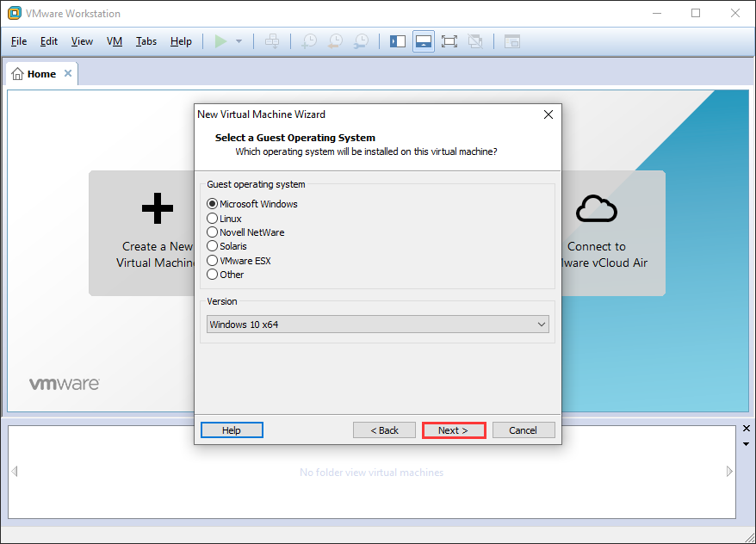
Task: Click Connect to VMware vCloud Air label
Action: tap(604, 255)
